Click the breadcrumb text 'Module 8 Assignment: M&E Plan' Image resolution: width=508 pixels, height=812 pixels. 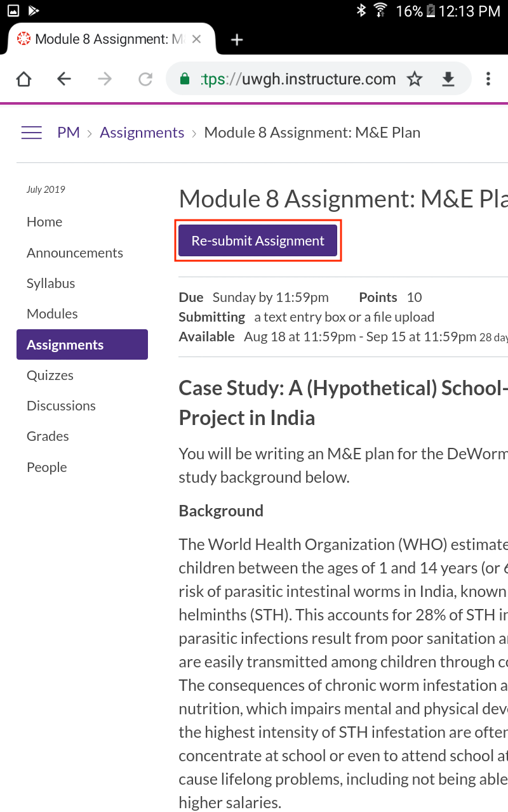(312, 133)
